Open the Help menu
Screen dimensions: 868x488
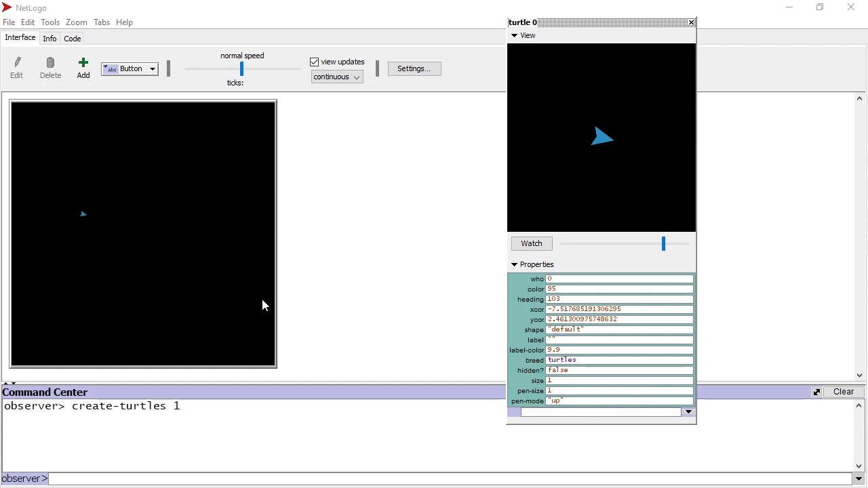point(125,22)
